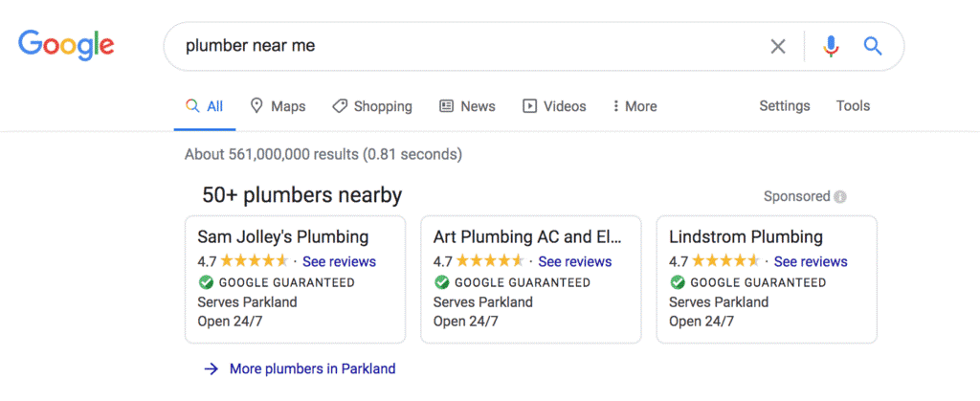
Task: See reviews for Lindstrom Plumbing
Action: (811, 261)
